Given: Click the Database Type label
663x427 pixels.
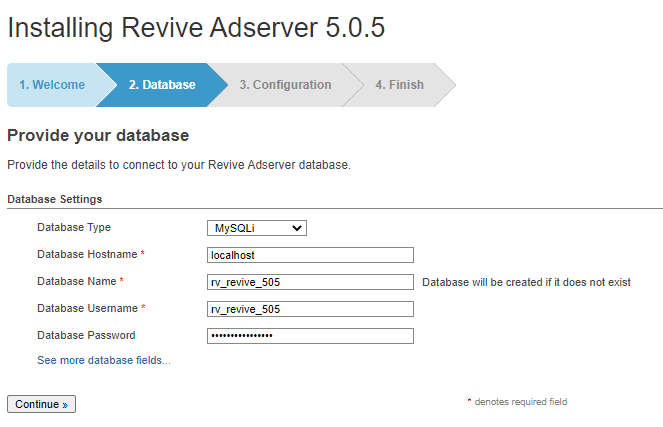Looking at the screenshot, I should pyautogui.click(x=74, y=227).
